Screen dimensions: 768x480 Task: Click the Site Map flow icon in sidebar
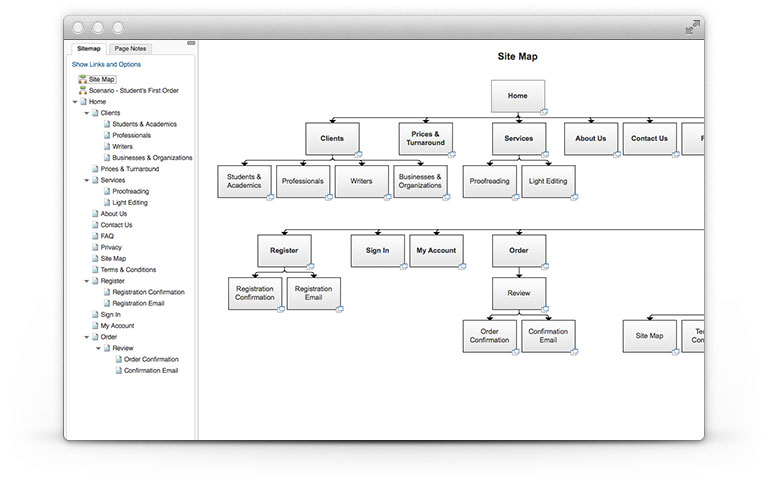[x=83, y=79]
